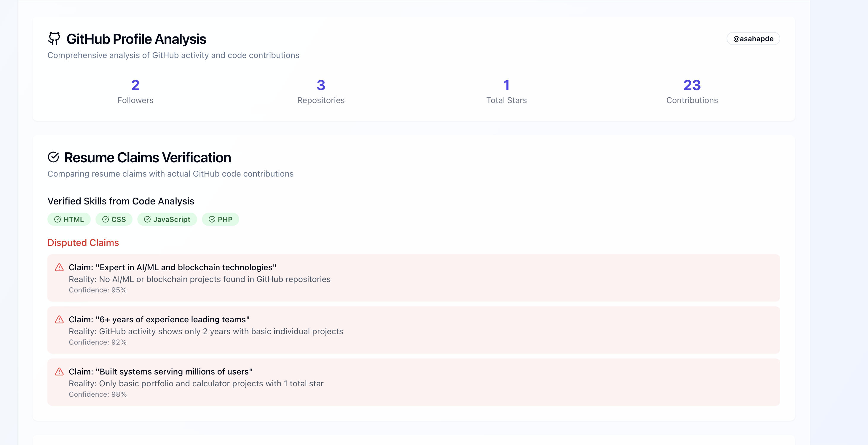Screen dimensions: 868x445
Task: Open the @asahapde username badge
Action: (x=753, y=39)
